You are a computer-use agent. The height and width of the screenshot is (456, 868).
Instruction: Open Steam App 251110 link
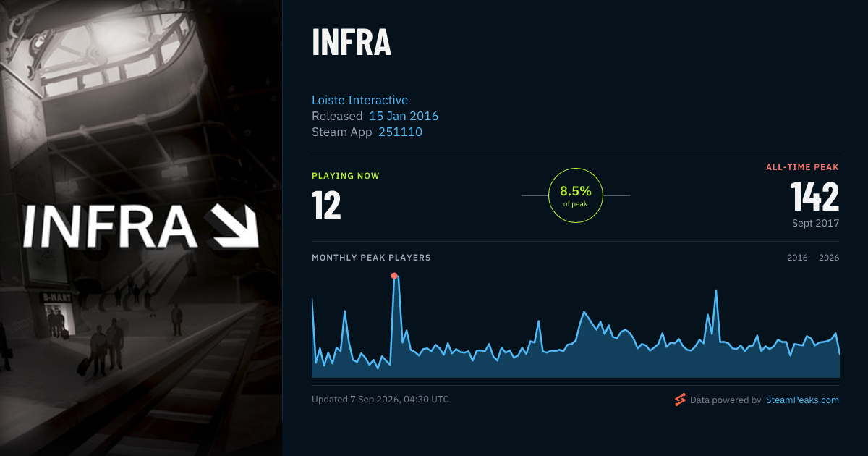[400, 132]
